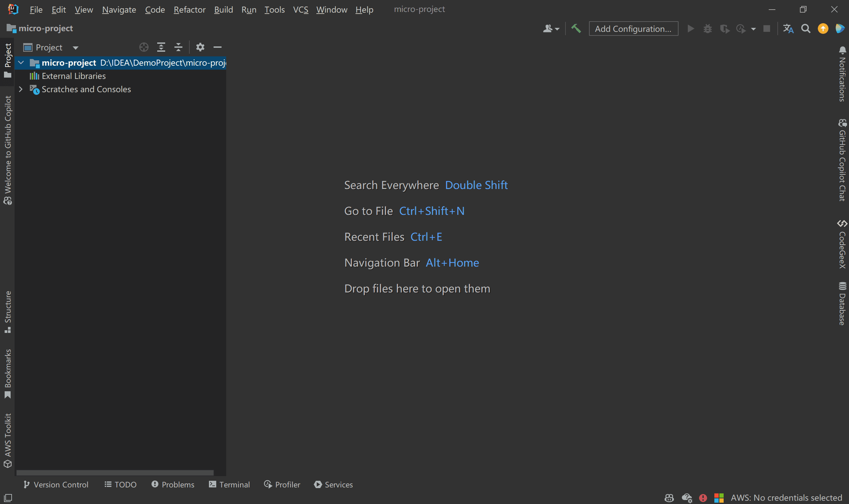Open the Tools menu
Image resolution: width=849 pixels, height=504 pixels.
274,10
